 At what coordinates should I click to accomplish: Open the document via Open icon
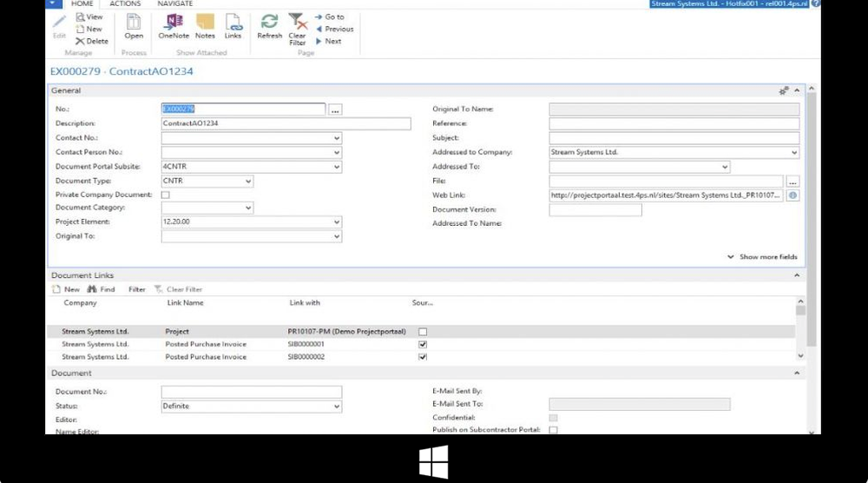coord(134,27)
